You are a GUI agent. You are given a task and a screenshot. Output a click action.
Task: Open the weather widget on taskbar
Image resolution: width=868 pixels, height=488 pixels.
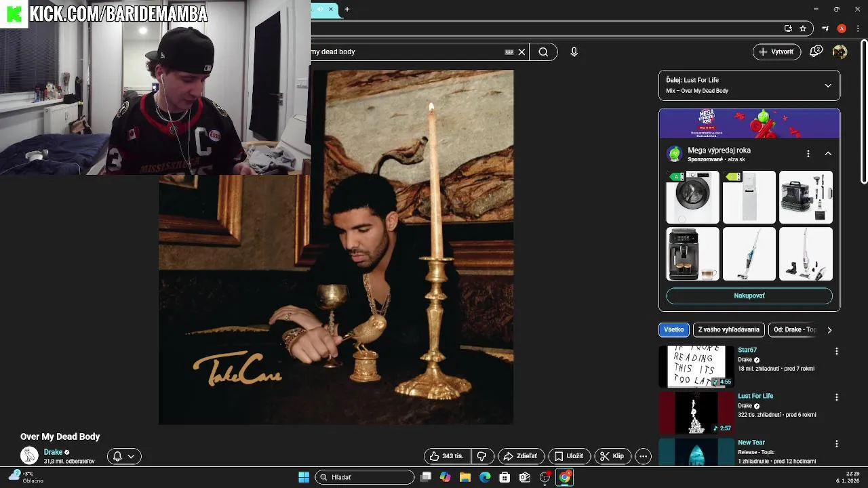(26, 477)
